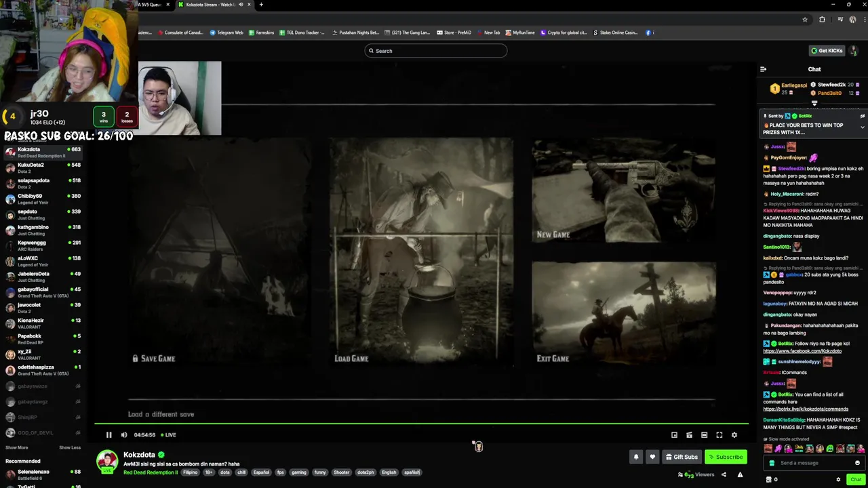This screenshot has height=488, width=868.
Task: Open stream player settings gear
Action: pyautogui.click(x=734, y=435)
